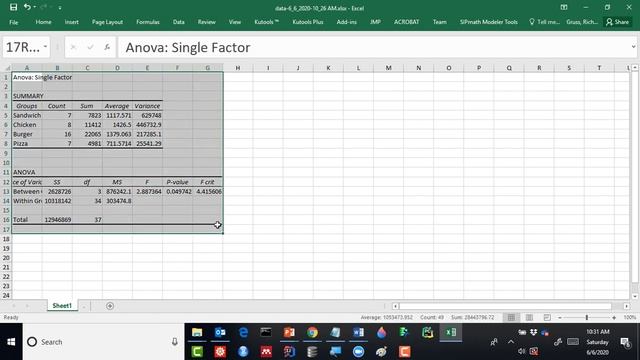Viewport: 640px width, 360px height.
Task: Open the Page Layout tab
Action: (107, 22)
